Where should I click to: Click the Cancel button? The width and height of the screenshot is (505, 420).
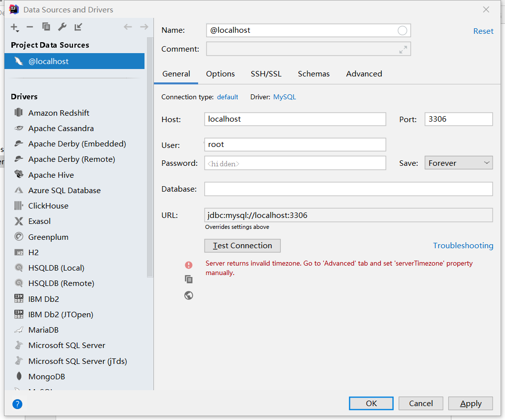point(421,404)
